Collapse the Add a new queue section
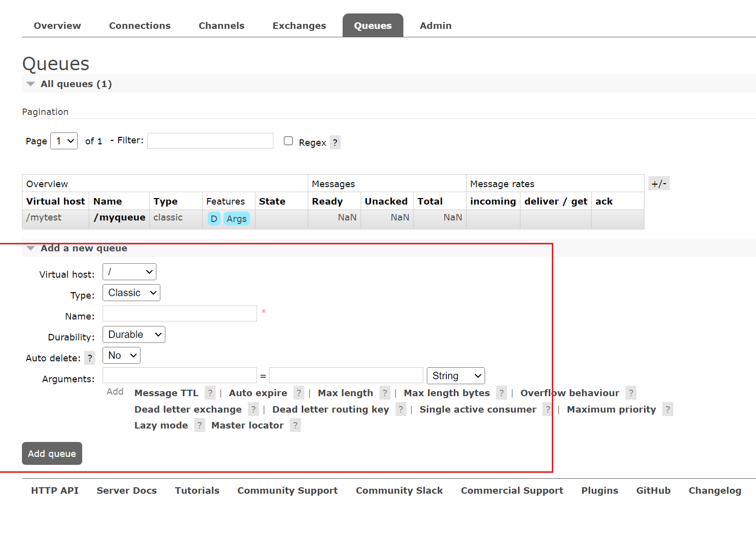The width and height of the screenshot is (756, 539). 84,248
